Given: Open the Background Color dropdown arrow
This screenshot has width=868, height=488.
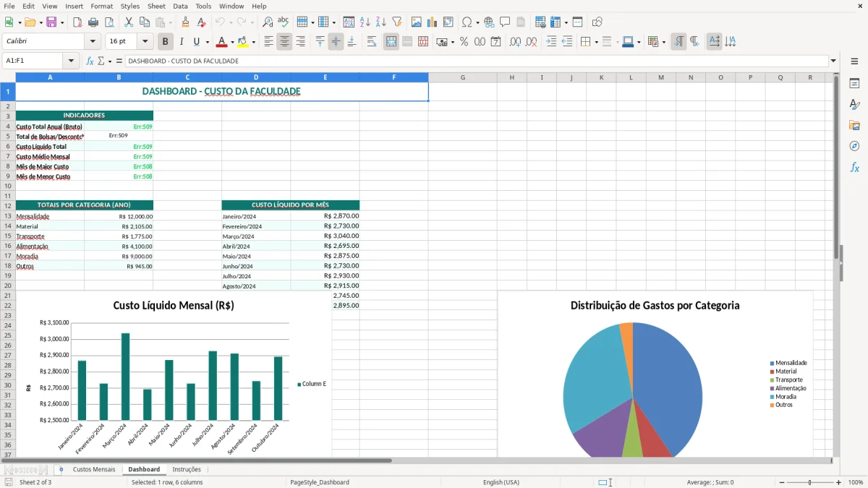Looking at the screenshot, I should pos(253,42).
